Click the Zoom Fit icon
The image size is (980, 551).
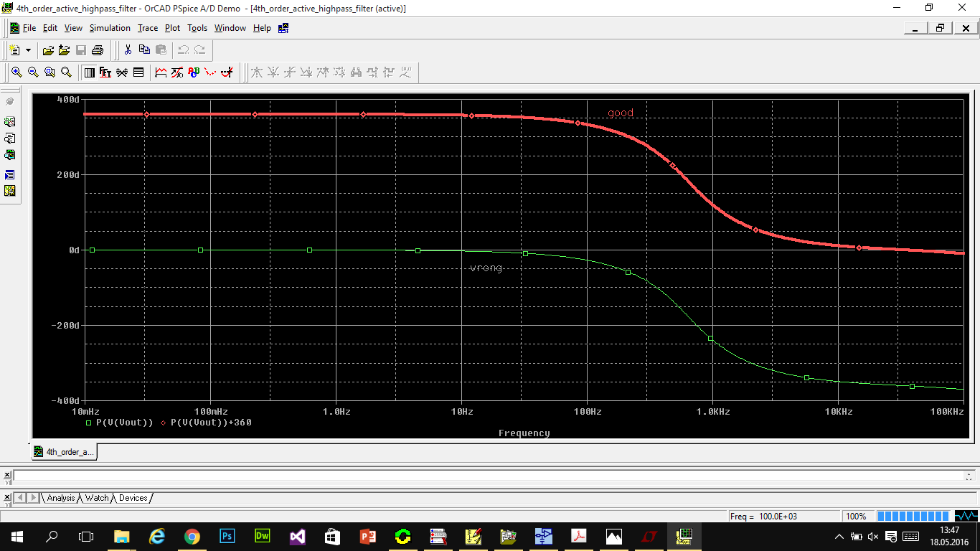66,72
